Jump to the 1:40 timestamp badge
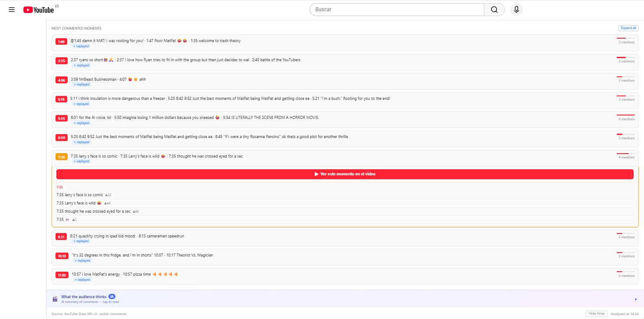 (62, 42)
